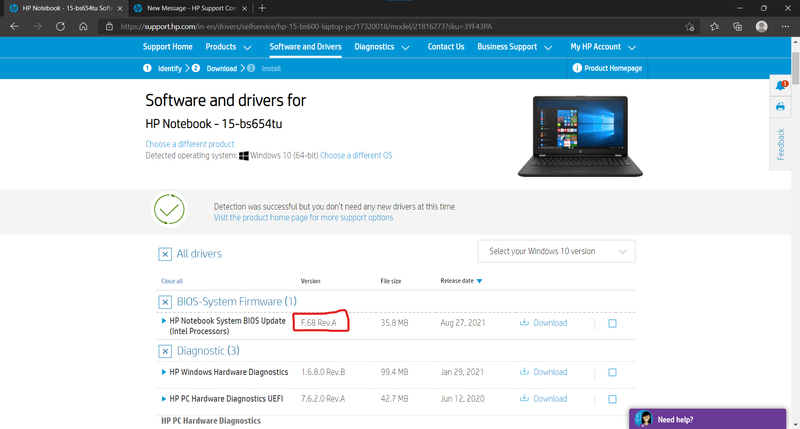Click the File size column header
This screenshot has width=800, height=429.
point(391,281)
